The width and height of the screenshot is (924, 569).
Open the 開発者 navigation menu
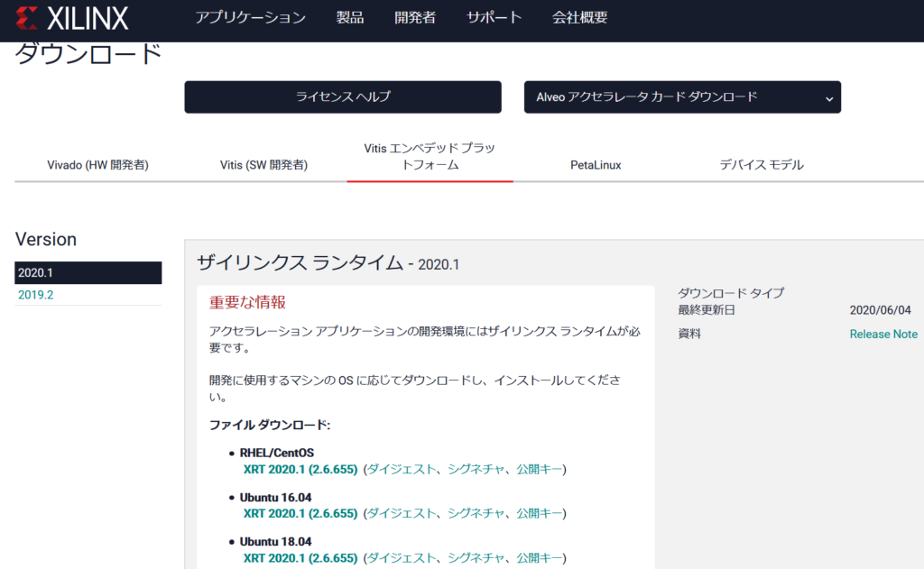pyautogui.click(x=415, y=18)
